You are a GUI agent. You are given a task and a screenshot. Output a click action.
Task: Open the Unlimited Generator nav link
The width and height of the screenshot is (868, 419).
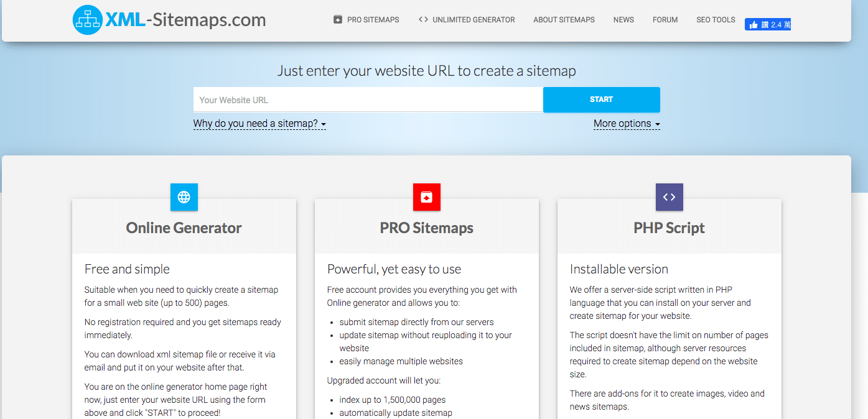point(474,20)
